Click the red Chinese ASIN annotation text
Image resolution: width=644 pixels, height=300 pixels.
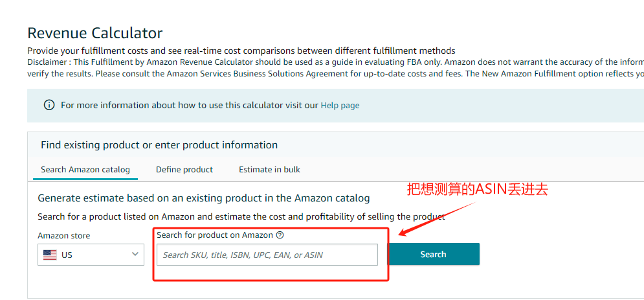coord(478,189)
